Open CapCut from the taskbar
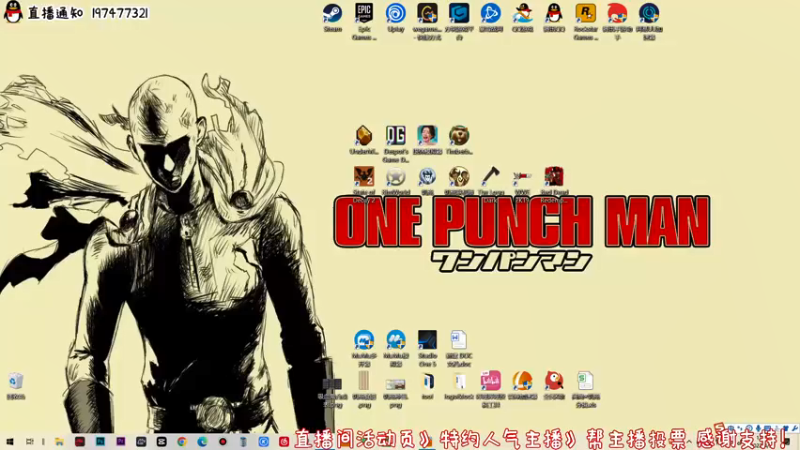This screenshot has height=450, width=800. pyautogui.click(x=161, y=442)
